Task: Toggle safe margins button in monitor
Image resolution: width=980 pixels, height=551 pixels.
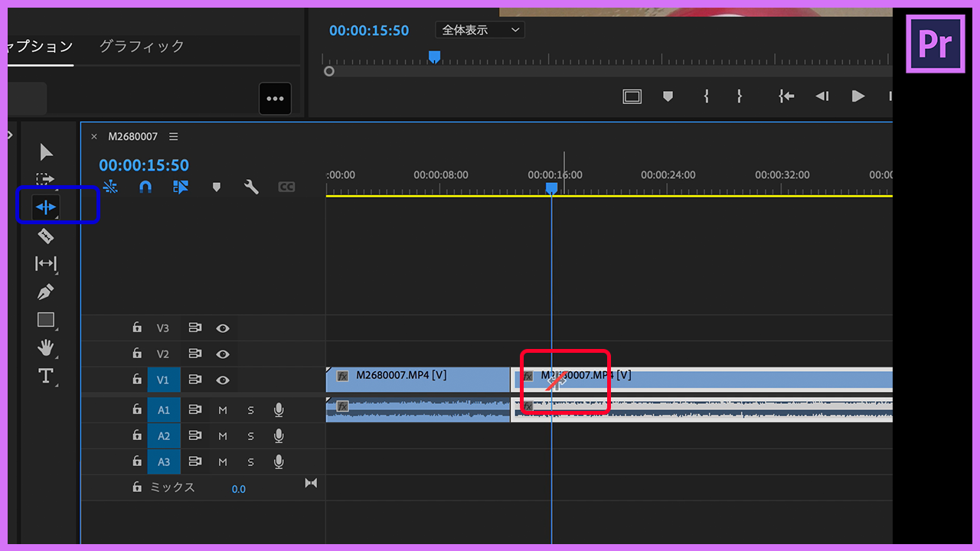Action: coord(632,96)
